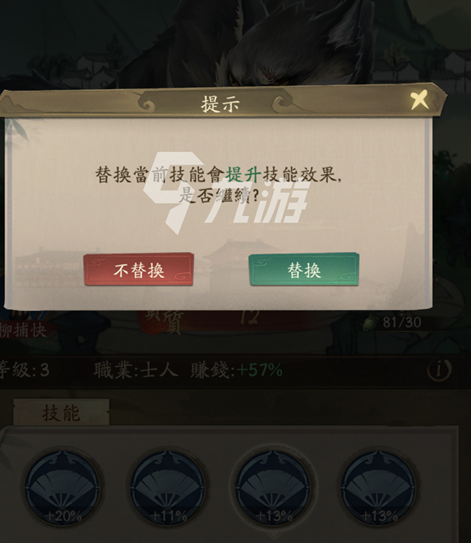This screenshot has height=543, width=471.
Task: Click the 是否繼續? question text
Action: 219,196
